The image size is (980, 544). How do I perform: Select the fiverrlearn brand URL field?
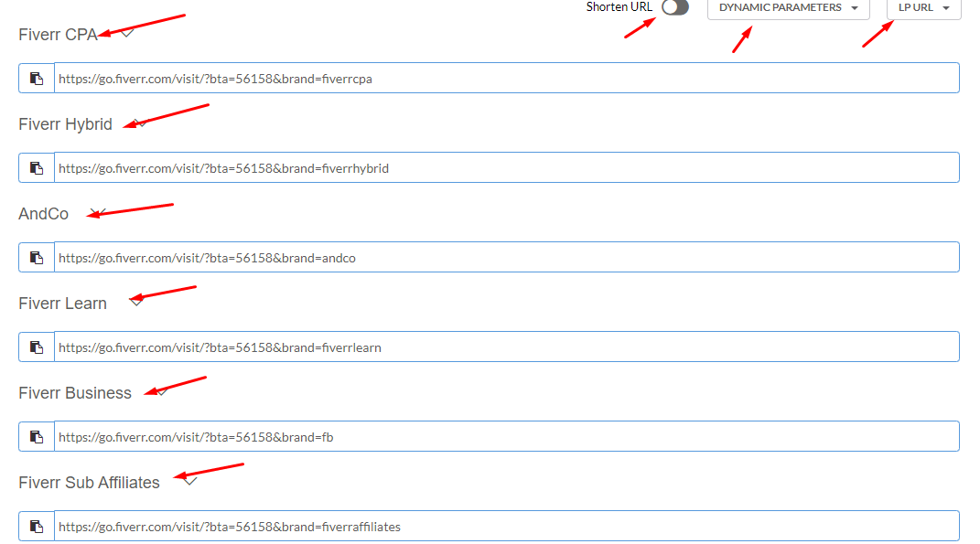pyautogui.click(x=506, y=347)
